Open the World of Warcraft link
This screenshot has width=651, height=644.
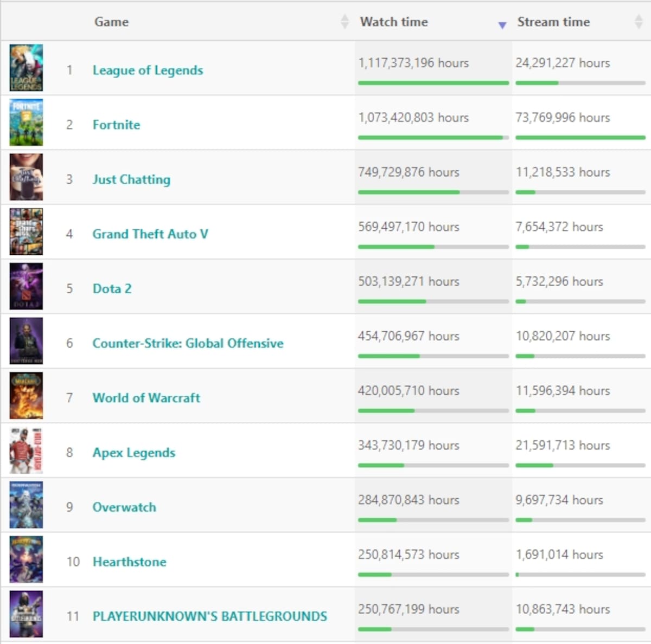[146, 398]
